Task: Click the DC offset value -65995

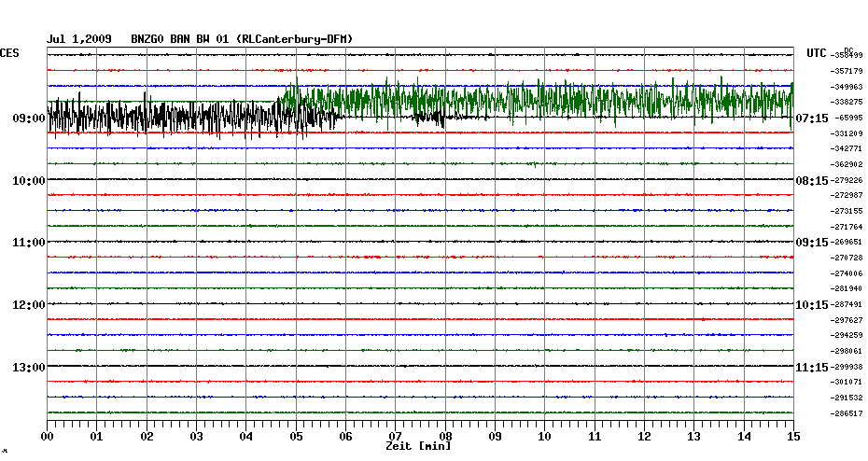Action: click(846, 118)
